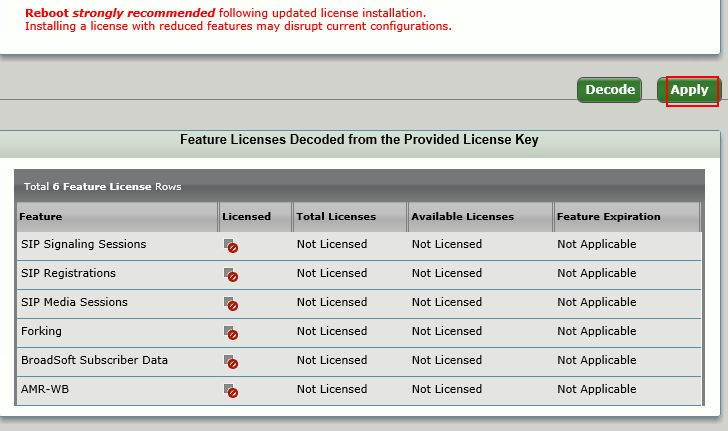Select the AMR-WB feature row
The width and height of the screenshot is (728, 431).
[44, 389]
